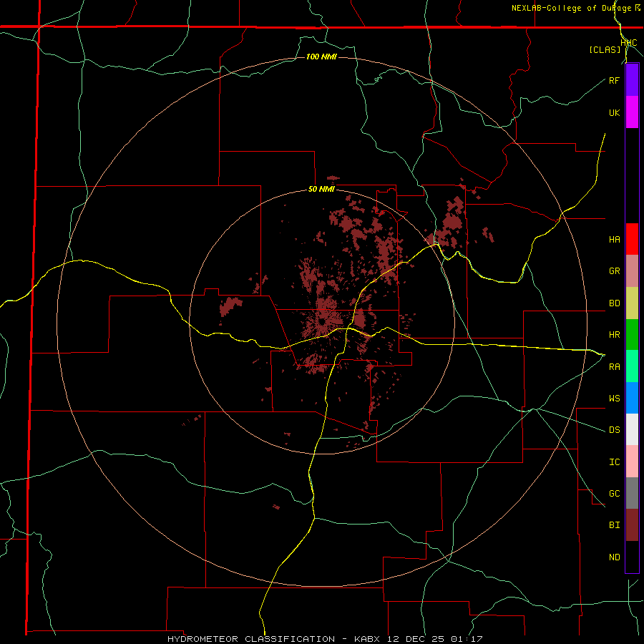The width and height of the screenshot is (644, 644).
Task: Click the WS blue legend swatch
Action: point(632,398)
